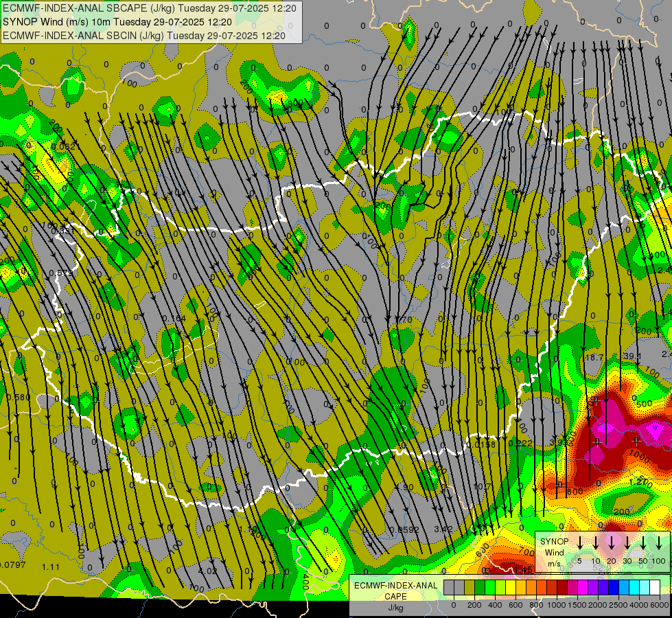Click the 0.222 value on the map
Viewport: 672px width, 618px height.
[x=520, y=444]
